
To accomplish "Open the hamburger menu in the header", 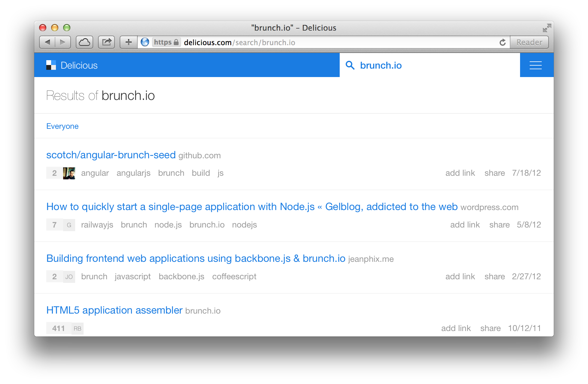I will coord(535,65).
